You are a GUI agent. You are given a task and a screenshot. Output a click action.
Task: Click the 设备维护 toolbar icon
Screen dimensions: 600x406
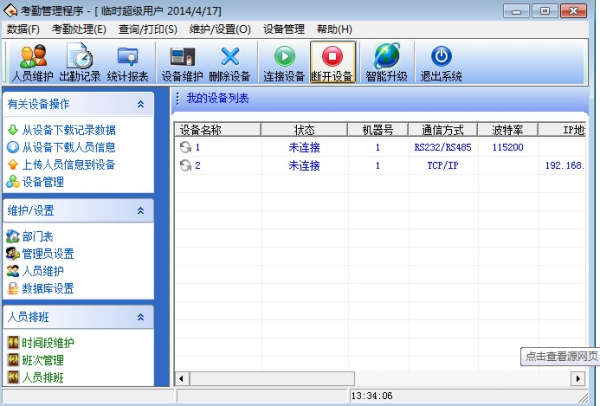click(183, 62)
